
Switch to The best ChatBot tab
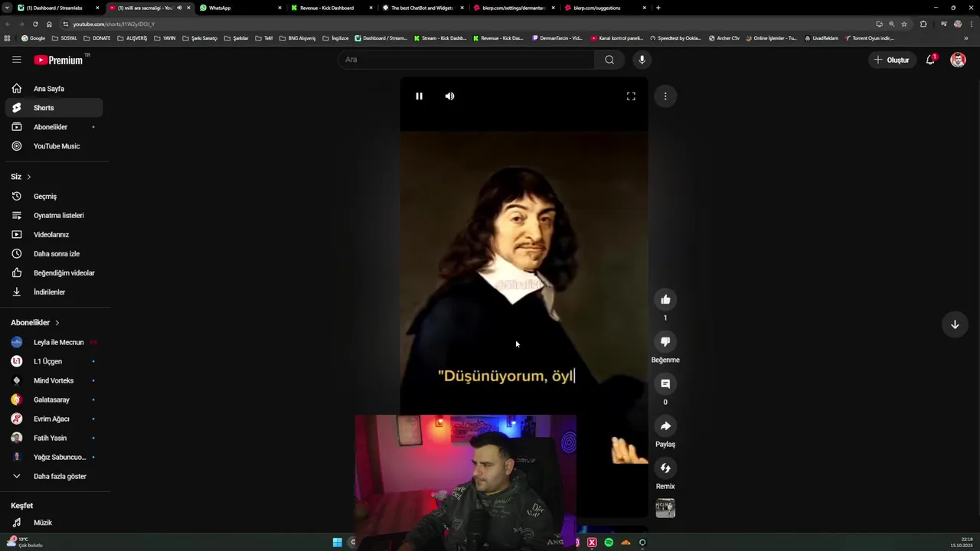click(423, 8)
